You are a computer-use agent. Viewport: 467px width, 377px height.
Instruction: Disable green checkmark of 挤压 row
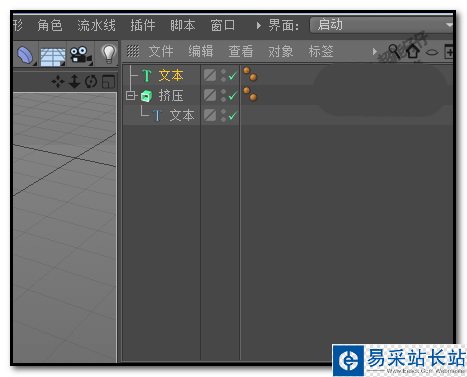click(x=233, y=96)
